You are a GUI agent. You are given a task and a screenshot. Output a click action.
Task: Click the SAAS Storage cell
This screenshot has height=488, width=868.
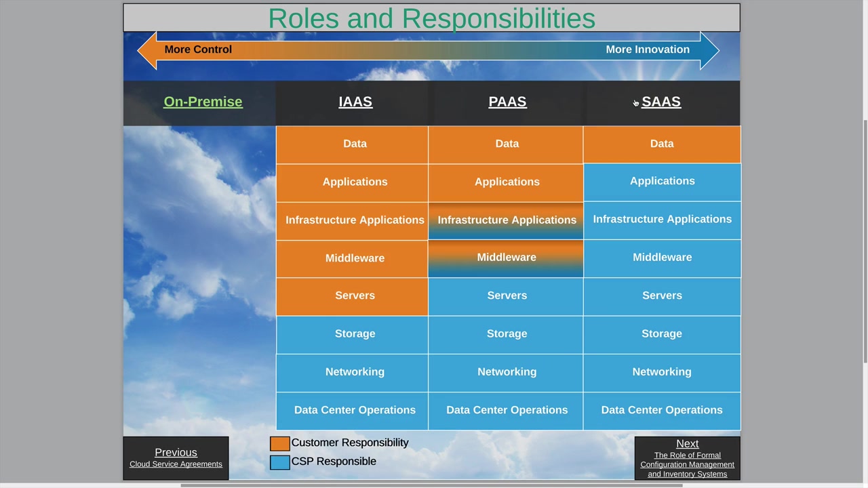pyautogui.click(x=662, y=335)
